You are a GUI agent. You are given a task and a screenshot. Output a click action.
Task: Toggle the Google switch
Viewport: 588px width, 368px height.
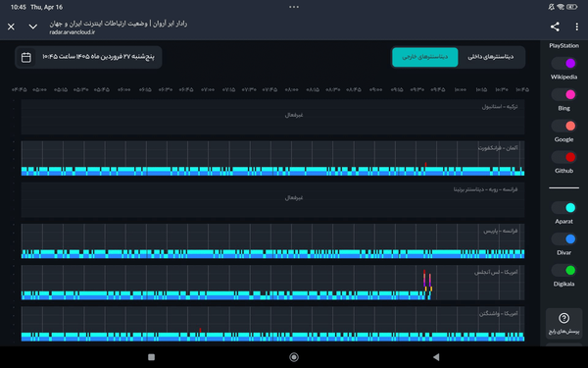click(563, 126)
